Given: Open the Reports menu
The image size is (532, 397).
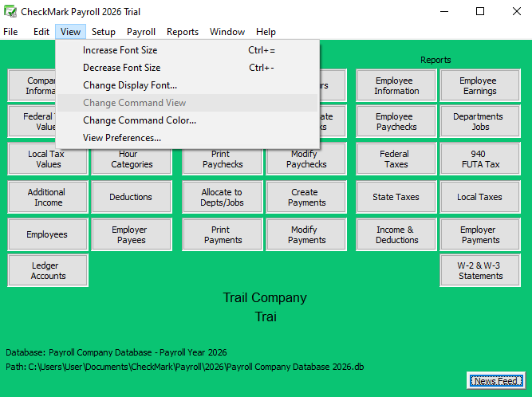Looking at the screenshot, I should 183,32.
